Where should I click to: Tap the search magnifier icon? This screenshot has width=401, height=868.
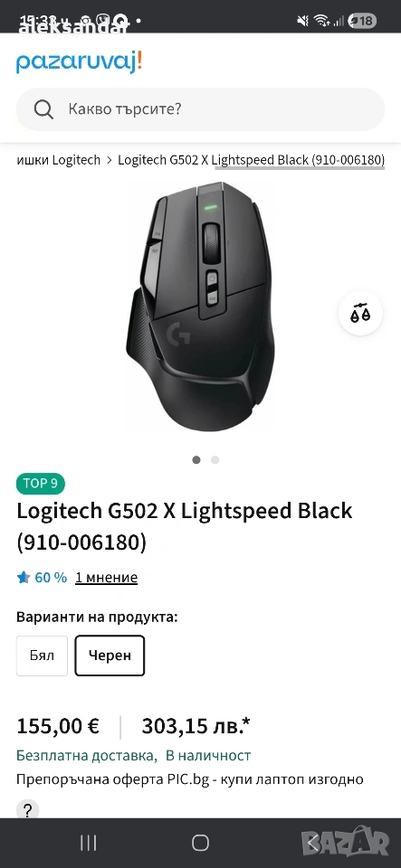coord(43,109)
